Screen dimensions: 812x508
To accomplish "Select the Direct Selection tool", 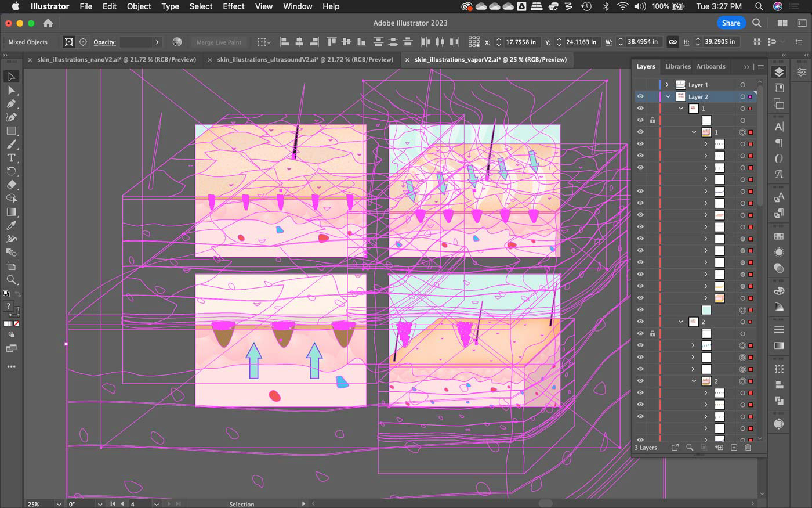I will pos(11,90).
